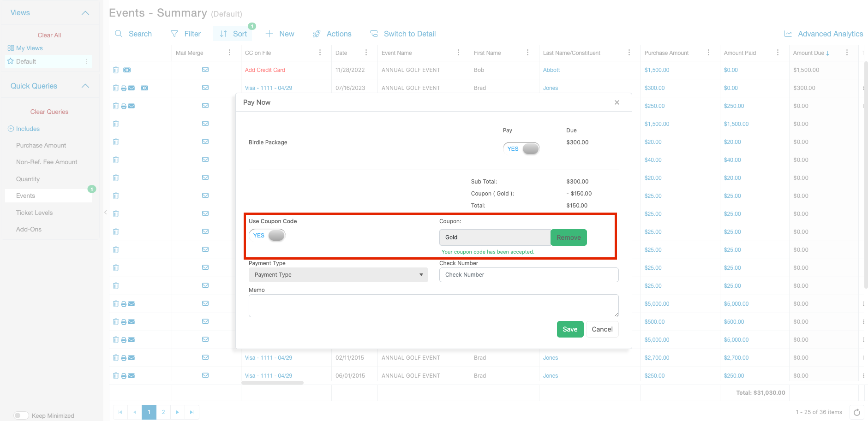Open the Actions menu
This screenshot has width=868, height=421.
[x=332, y=34]
